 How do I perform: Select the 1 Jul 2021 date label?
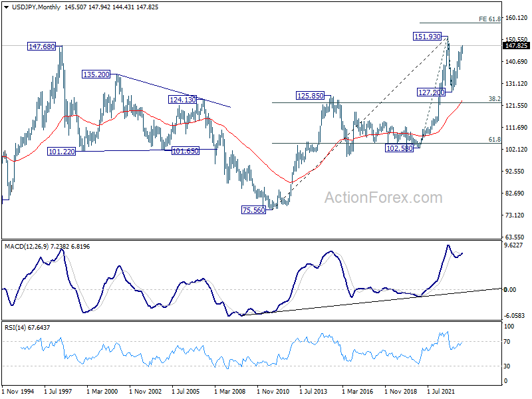[x=441, y=391]
